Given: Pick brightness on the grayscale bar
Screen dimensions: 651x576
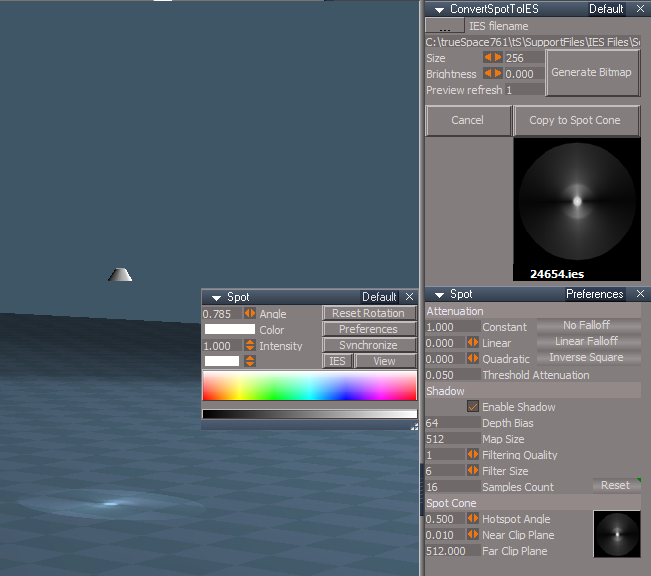Looking at the screenshot, I should click(309, 414).
